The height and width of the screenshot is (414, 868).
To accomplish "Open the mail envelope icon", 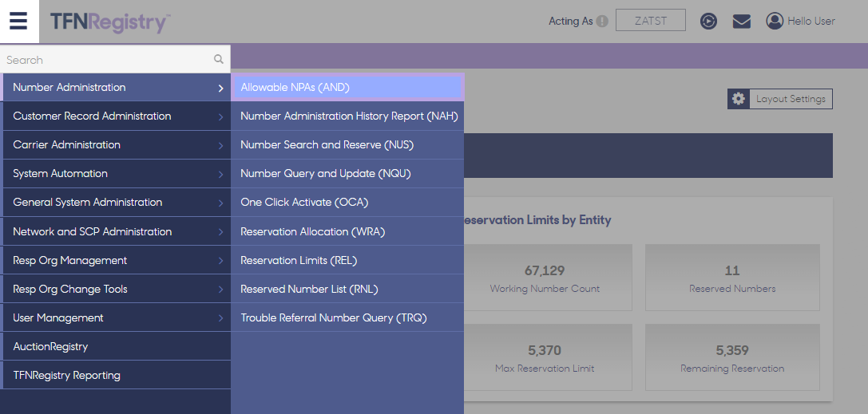I will pos(742,22).
